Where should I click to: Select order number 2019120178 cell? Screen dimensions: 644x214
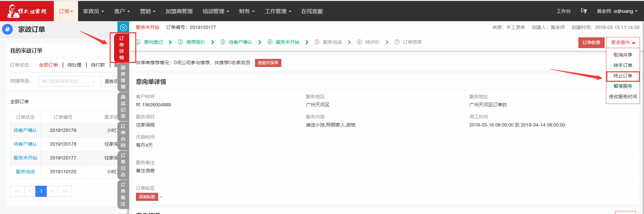coord(63,144)
